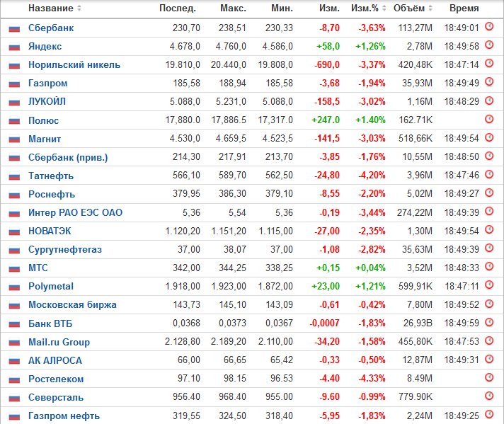Click the clock icon in the Яндекс row
The image size is (504, 424).
point(489,45)
